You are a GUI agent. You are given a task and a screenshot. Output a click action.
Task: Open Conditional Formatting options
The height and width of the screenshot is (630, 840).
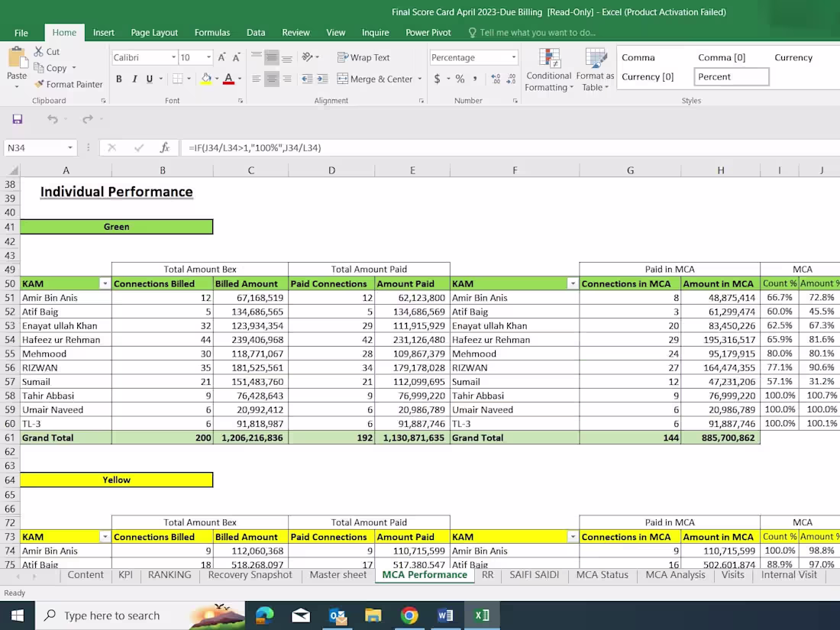click(x=548, y=69)
